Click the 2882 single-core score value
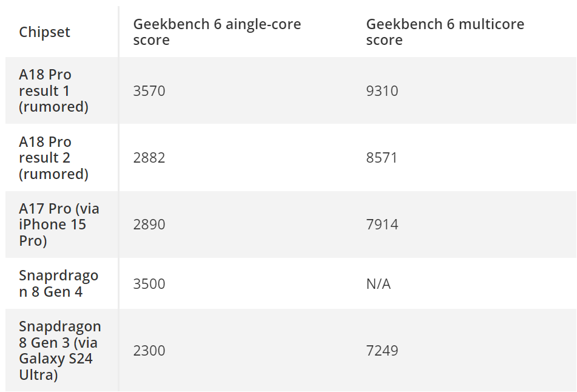Image resolution: width=577 pixels, height=392 pixels. point(149,158)
